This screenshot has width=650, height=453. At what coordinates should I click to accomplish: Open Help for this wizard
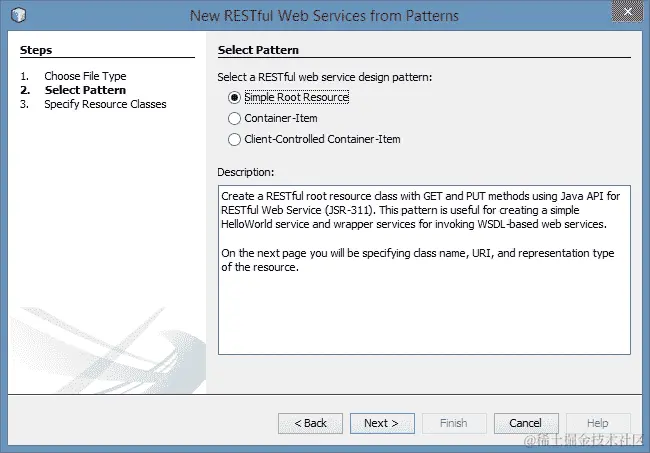(598, 423)
